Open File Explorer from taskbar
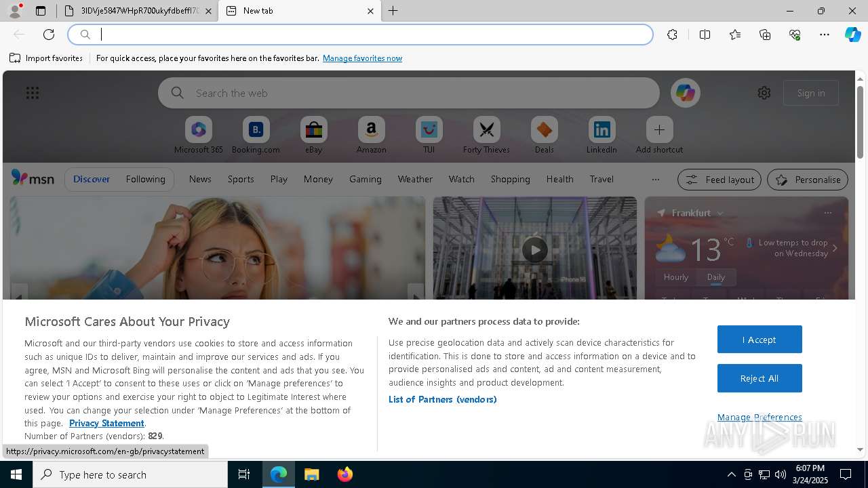This screenshot has height=488, width=868. coord(311,474)
